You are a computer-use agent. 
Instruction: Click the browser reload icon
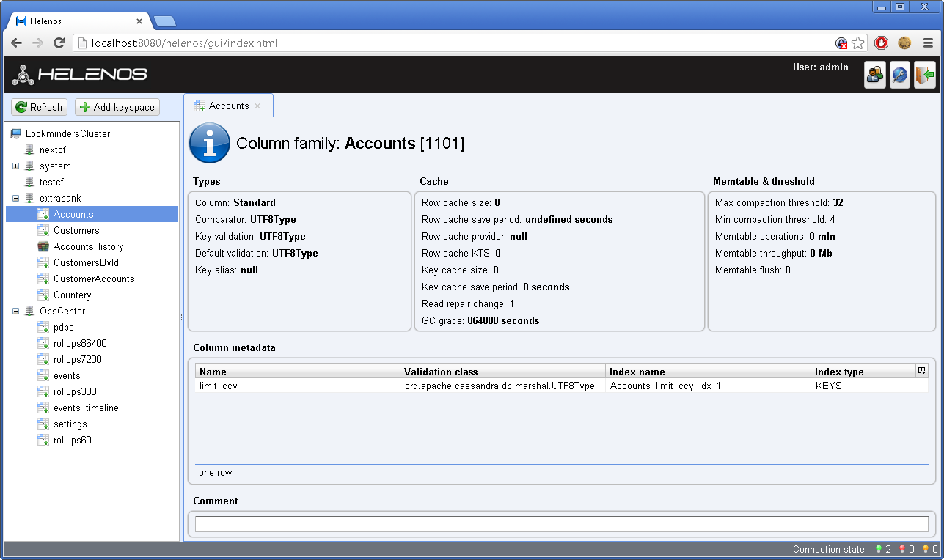click(x=59, y=43)
